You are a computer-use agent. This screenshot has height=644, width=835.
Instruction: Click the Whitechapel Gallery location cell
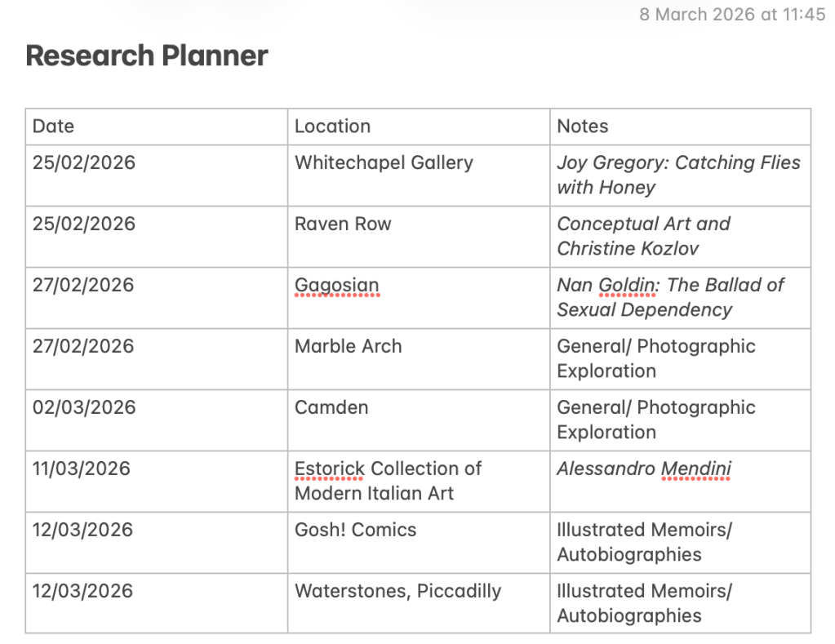[x=384, y=162]
